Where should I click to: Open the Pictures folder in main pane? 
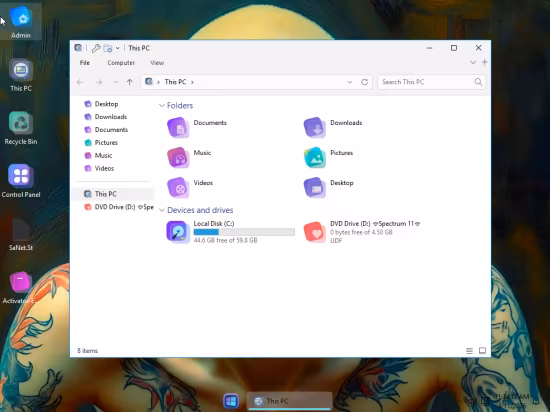pyautogui.click(x=315, y=157)
